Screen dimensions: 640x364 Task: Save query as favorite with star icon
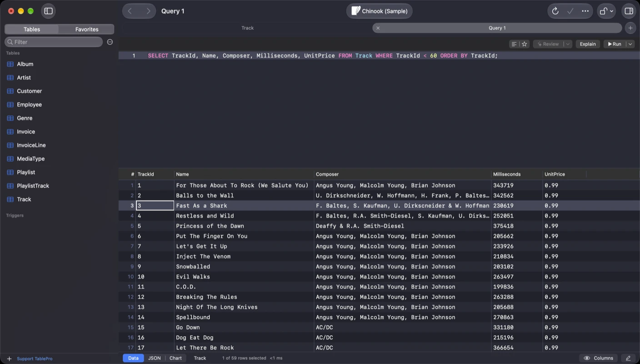[x=525, y=44]
